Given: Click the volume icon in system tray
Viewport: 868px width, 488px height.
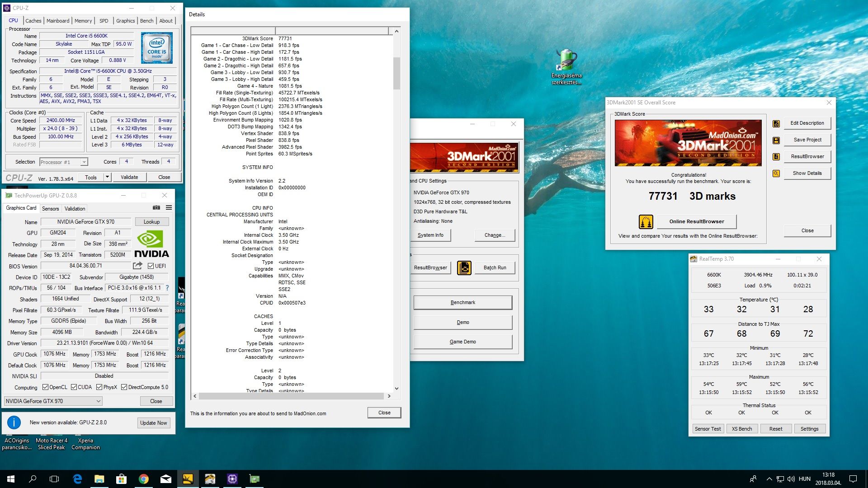Looking at the screenshot, I should (x=791, y=479).
